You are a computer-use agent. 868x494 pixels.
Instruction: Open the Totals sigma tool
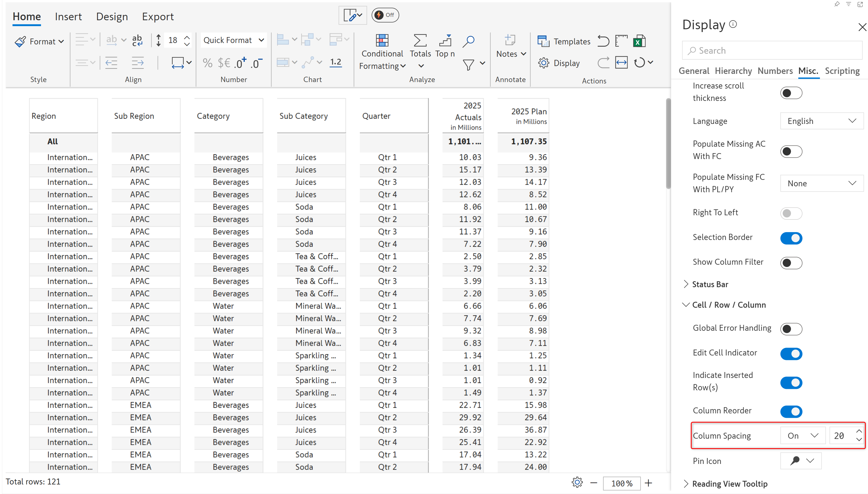tap(420, 41)
